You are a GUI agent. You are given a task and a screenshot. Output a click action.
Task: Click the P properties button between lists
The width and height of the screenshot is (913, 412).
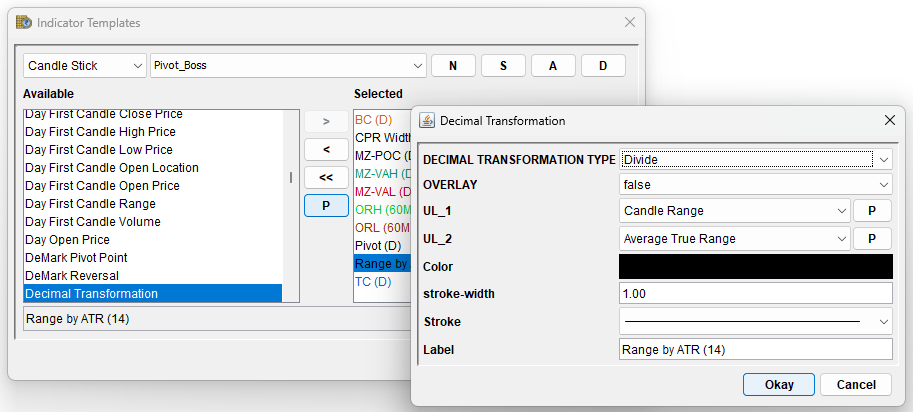click(x=325, y=205)
